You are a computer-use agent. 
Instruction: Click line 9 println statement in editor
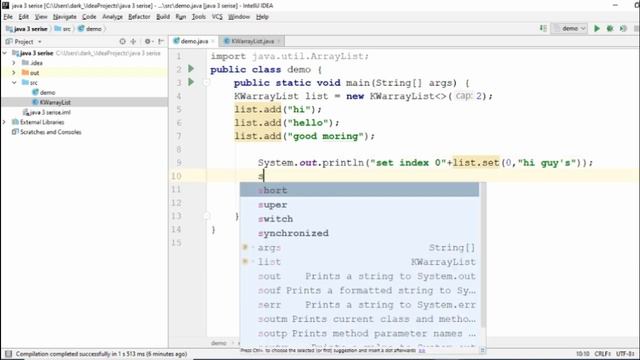425,163
